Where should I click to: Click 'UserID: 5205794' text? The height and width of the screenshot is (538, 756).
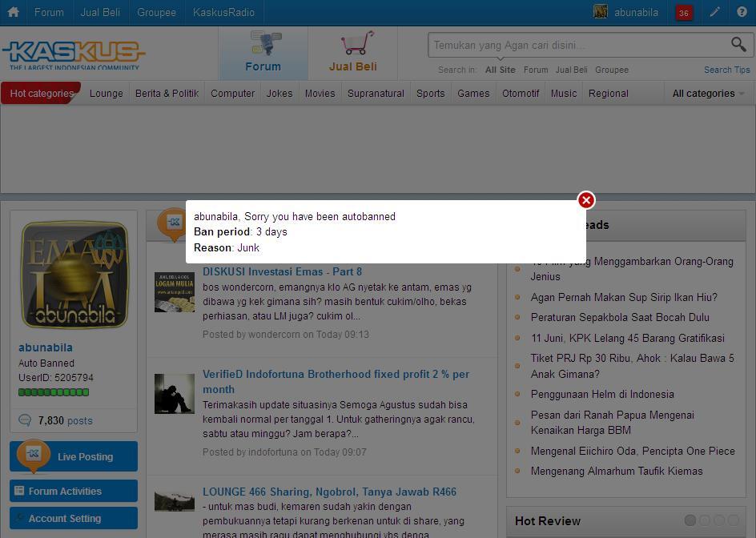click(x=56, y=377)
